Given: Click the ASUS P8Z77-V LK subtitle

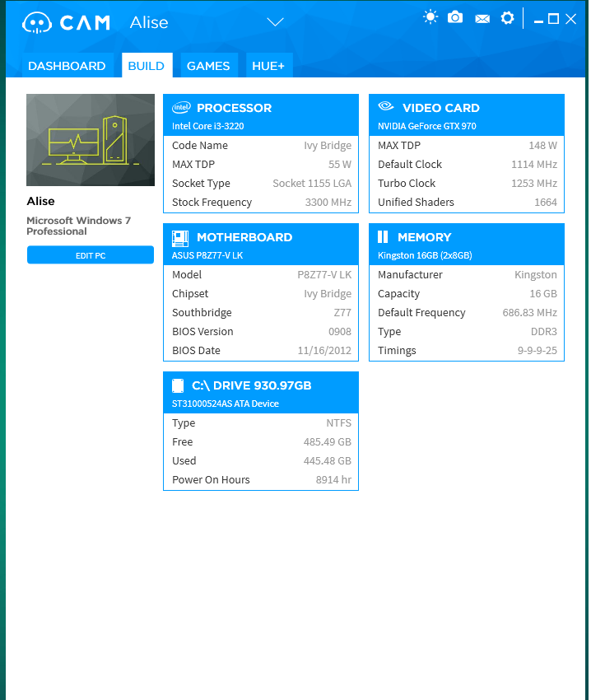Looking at the screenshot, I should pyautogui.click(x=207, y=255).
